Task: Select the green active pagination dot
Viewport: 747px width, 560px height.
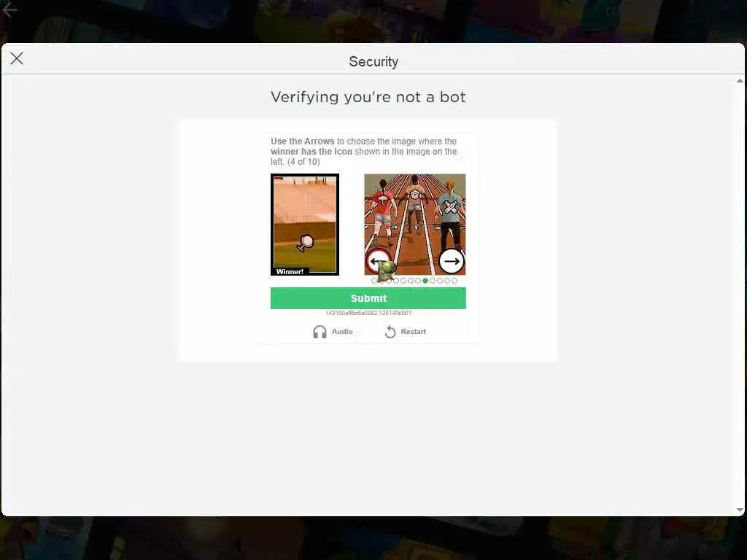Action: [425, 281]
